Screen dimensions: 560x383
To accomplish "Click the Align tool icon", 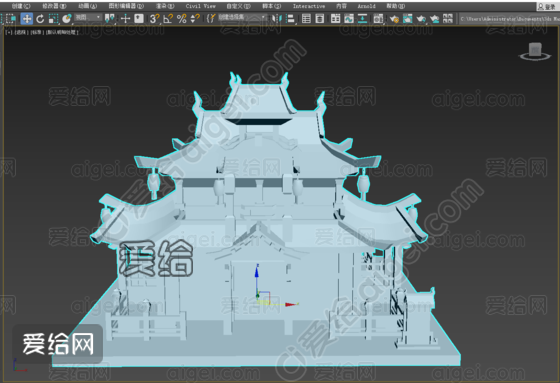I will (290, 19).
